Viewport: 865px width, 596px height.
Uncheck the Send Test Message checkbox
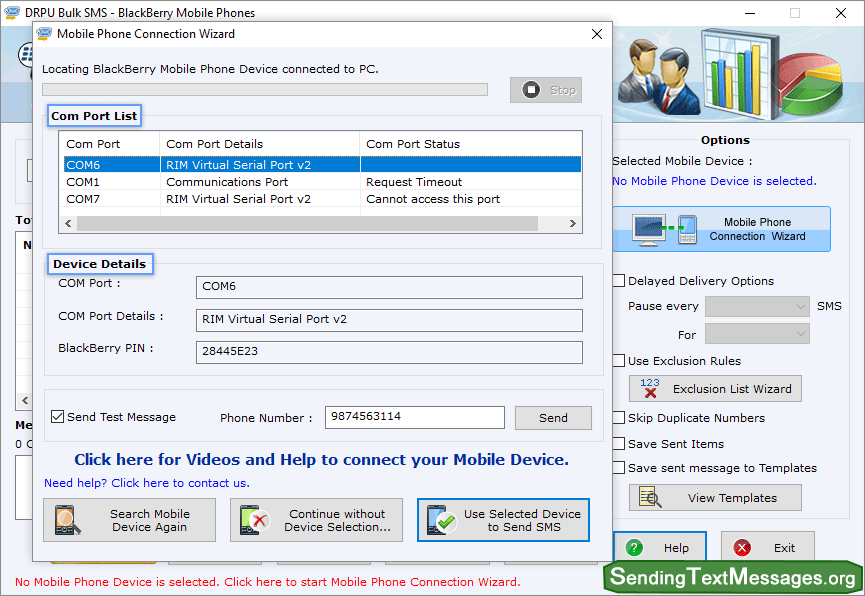coord(57,417)
